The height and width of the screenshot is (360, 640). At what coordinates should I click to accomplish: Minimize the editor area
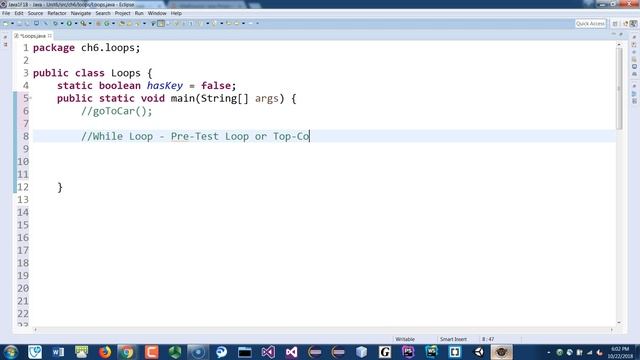click(613, 34)
